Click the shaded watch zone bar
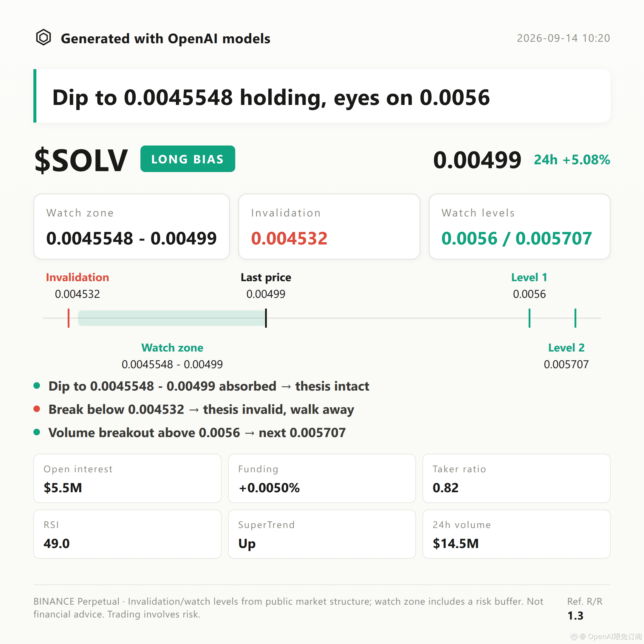 point(172,318)
